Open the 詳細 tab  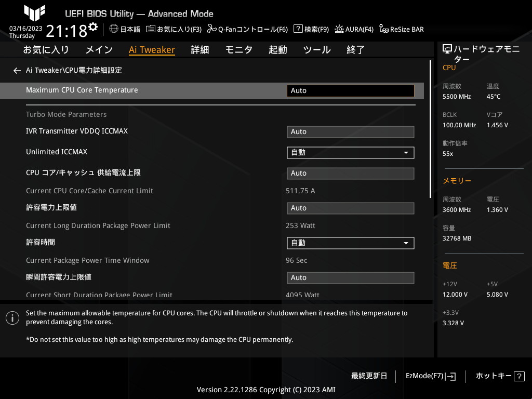tap(200, 50)
